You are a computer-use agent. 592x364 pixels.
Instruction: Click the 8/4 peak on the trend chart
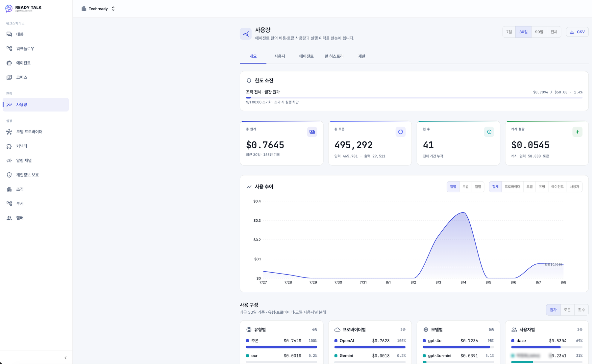click(463, 213)
